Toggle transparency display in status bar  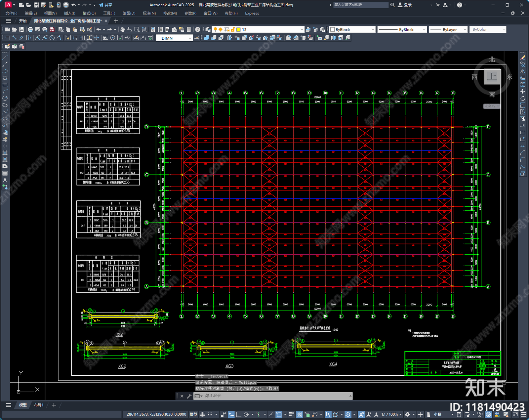point(299,414)
